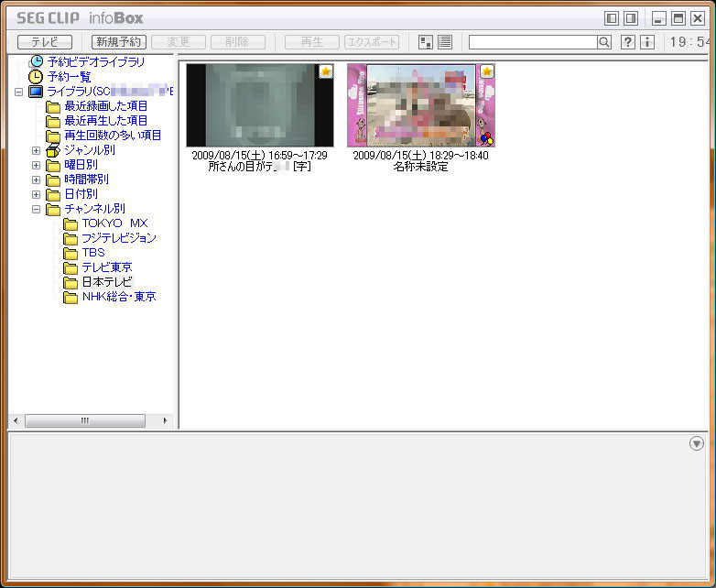Image resolution: width=716 pixels, height=588 pixels.
Task: Click the magnifier search icon
Action: click(x=604, y=42)
